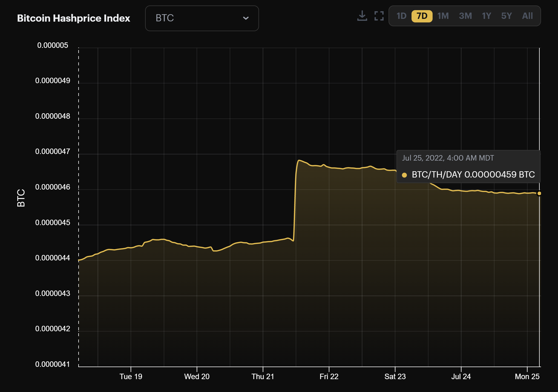Screen dimensions: 558x392
Task: Show All historical data
Action: (528, 16)
